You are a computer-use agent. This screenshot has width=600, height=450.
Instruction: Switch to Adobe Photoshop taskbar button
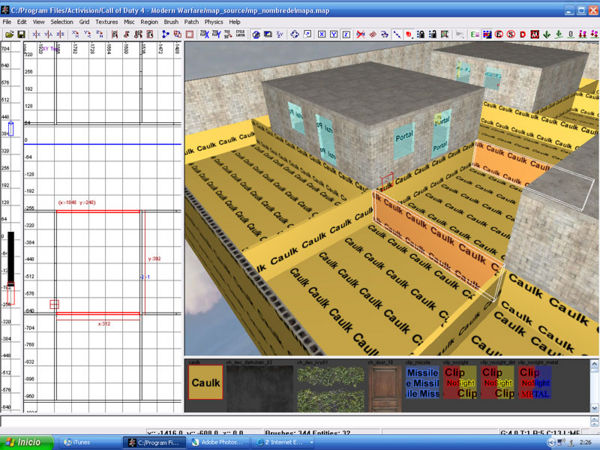click(219, 442)
